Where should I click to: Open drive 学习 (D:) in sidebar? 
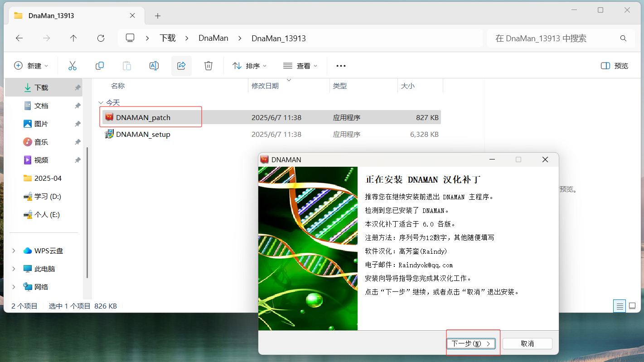(x=44, y=196)
